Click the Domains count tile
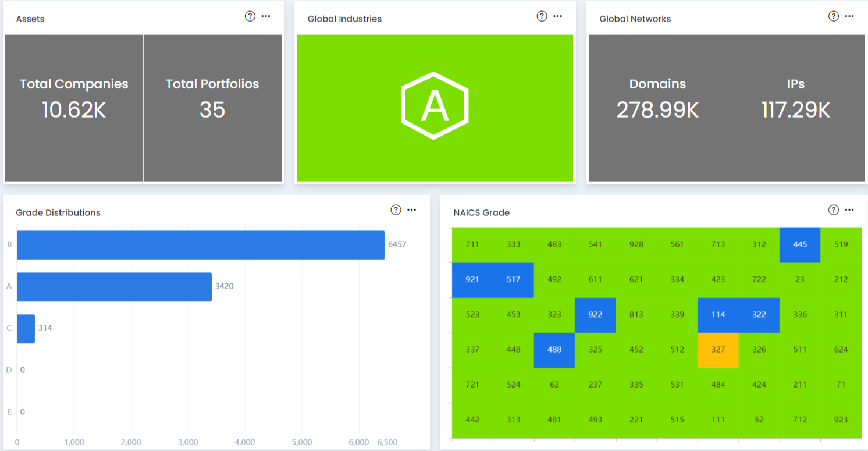 click(657, 108)
